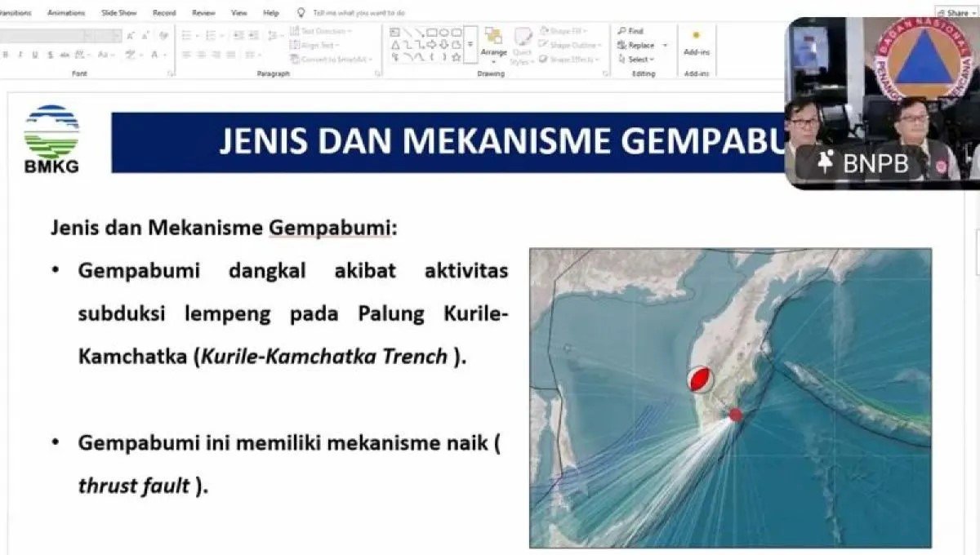Click the Replace button

[x=639, y=46]
